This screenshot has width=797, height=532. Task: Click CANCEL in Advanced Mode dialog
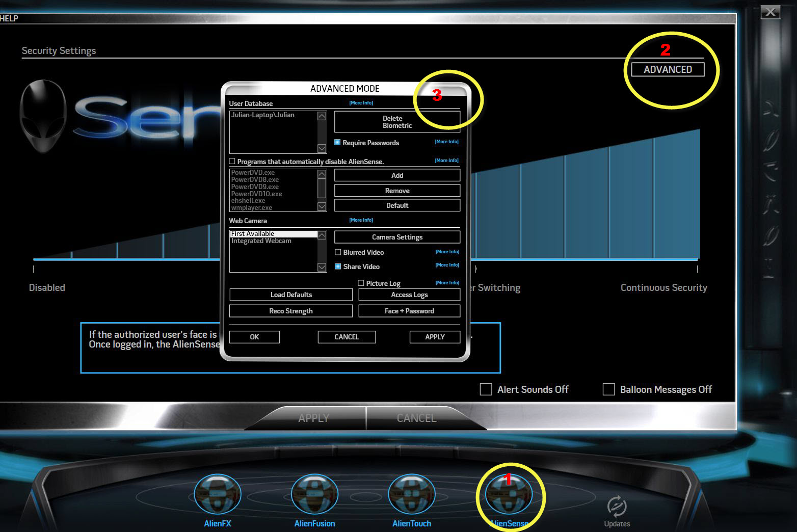347,337
